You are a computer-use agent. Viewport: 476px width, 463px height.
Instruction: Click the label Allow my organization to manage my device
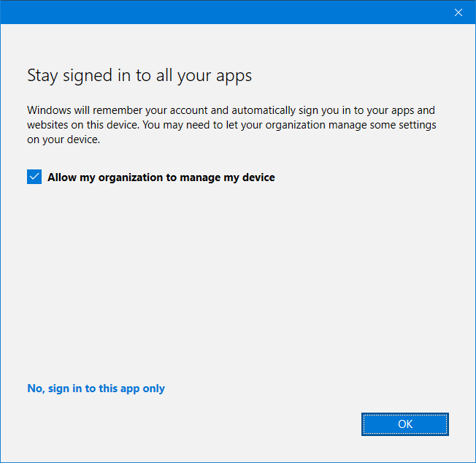pyautogui.click(x=161, y=177)
